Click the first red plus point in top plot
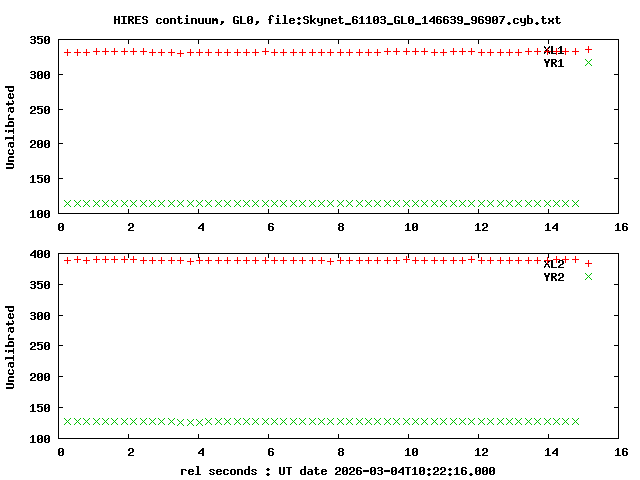 point(68,52)
